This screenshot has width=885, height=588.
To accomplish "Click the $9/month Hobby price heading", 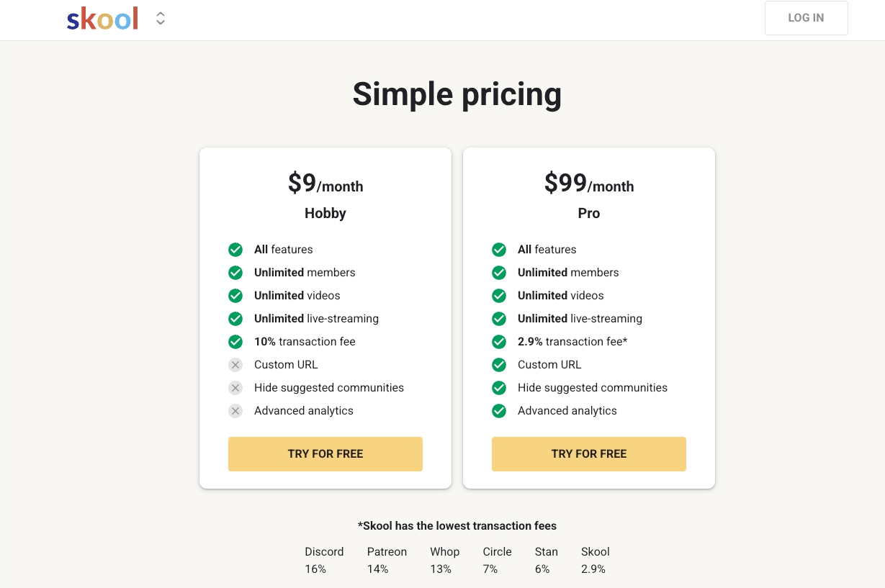I will click(x=325, y=184).
